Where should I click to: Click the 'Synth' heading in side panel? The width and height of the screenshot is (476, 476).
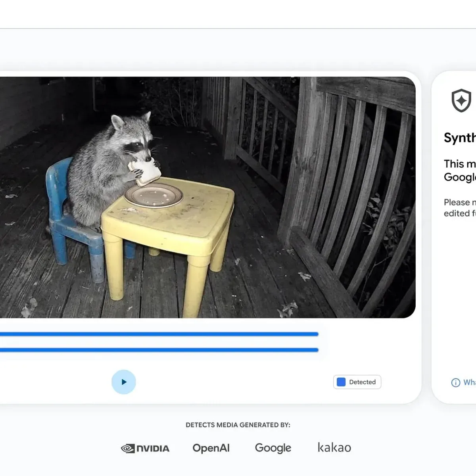coord(460,138)
